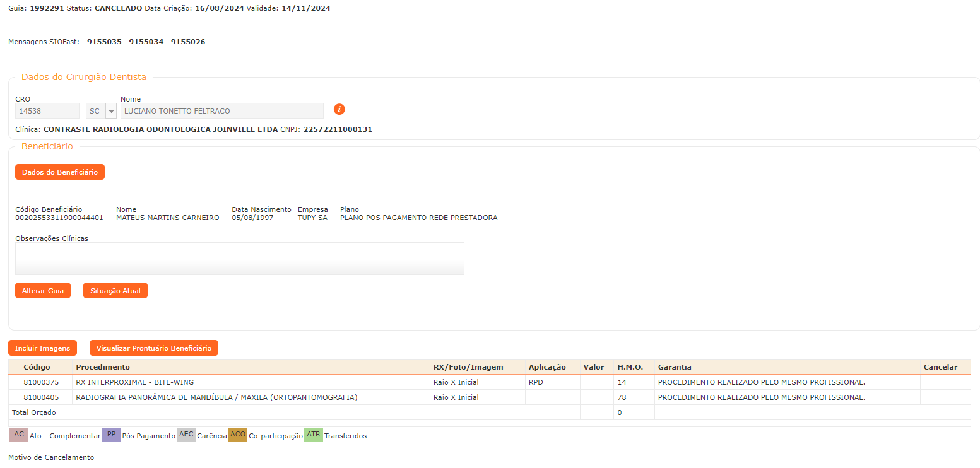Click Raio X Inicial in the Bite-Wing row
The height and width of the screenshot is (468, 980).
[456, 382]
